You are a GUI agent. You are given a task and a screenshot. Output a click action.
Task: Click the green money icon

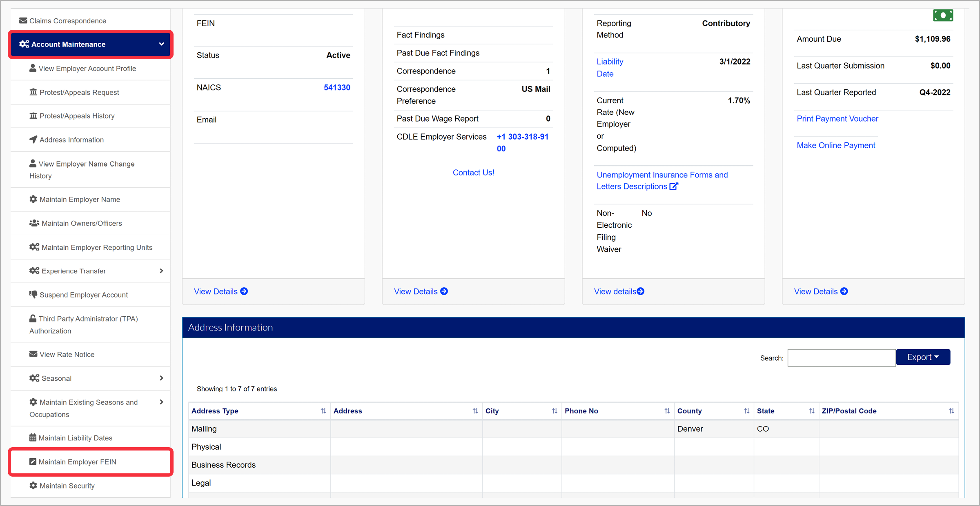point(942,16)
